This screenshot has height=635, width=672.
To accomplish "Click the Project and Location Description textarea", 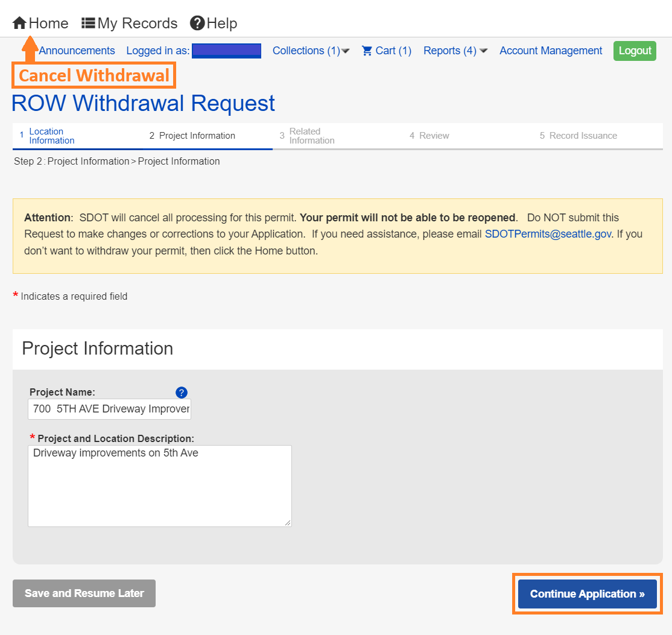I will click(160, 486).
